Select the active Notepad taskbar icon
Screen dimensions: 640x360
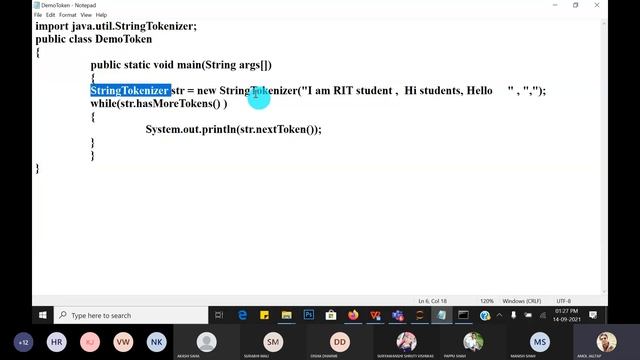coord(442,315)
